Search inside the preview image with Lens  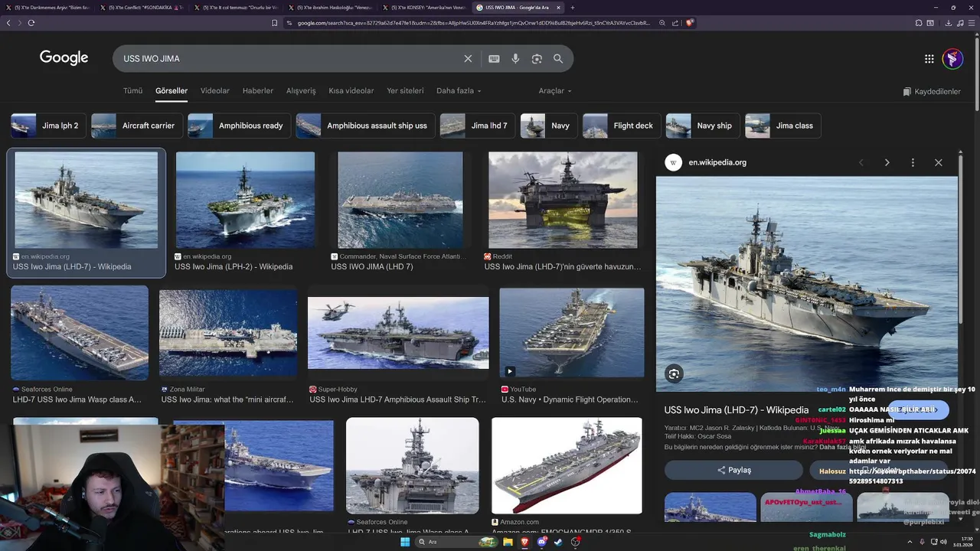coord(674,373)
